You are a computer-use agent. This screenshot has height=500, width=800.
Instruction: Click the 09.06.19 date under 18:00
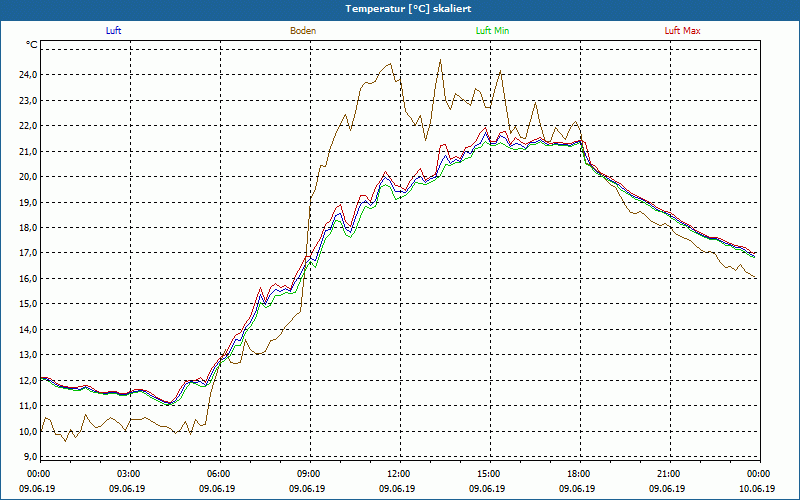point(577,489)
